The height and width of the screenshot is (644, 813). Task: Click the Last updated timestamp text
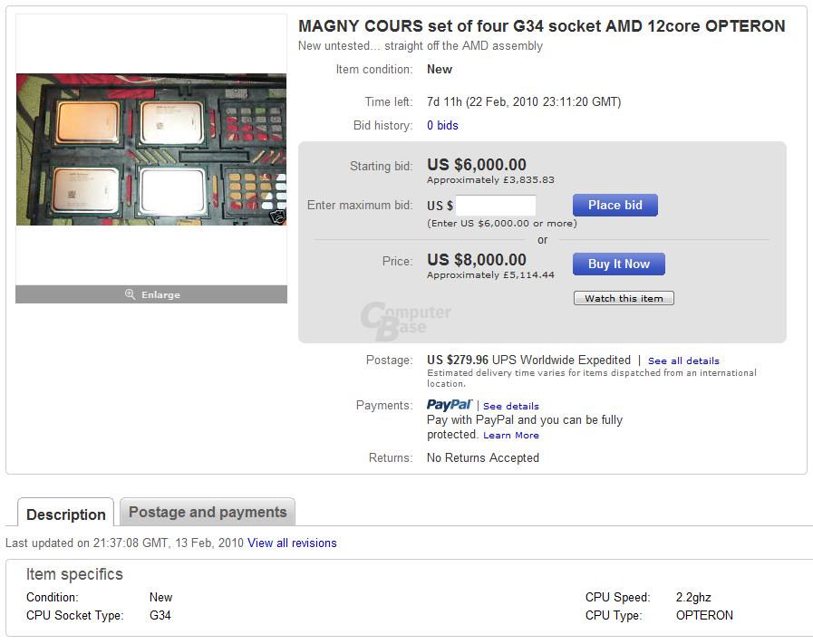[x=124, y=543]
